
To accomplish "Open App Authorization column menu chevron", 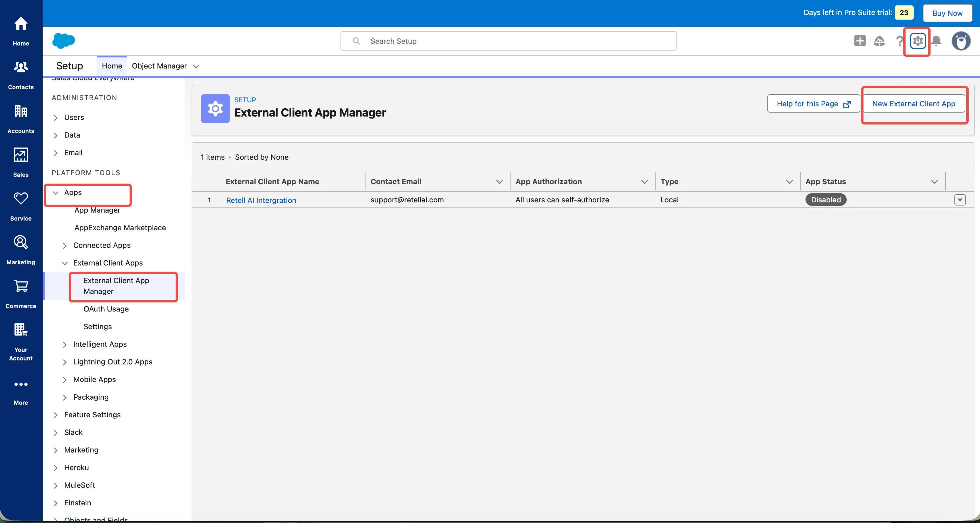I will tap(644, 182).
